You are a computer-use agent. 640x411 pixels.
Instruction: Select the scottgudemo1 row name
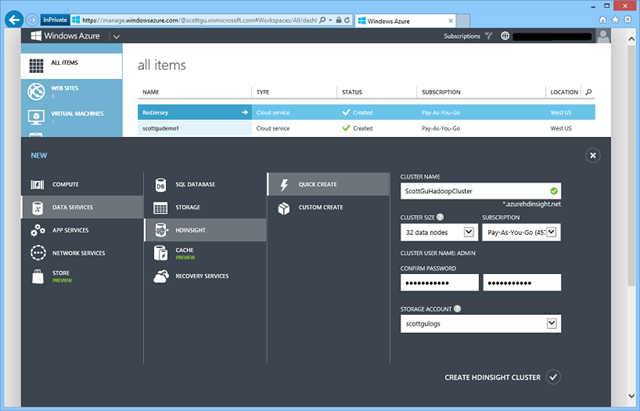tap(160, 128)
